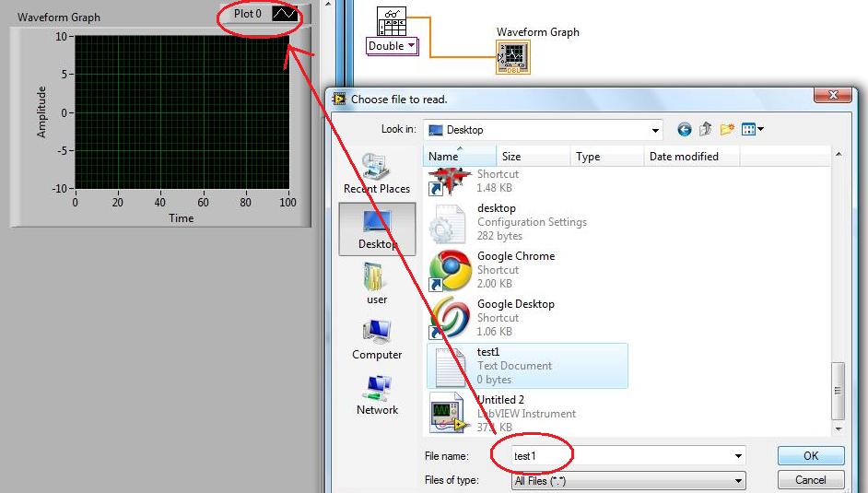Open Recent Places in the sidebar
The width and height of the screenshot is (868, 493).
click(x=377, y=174)
